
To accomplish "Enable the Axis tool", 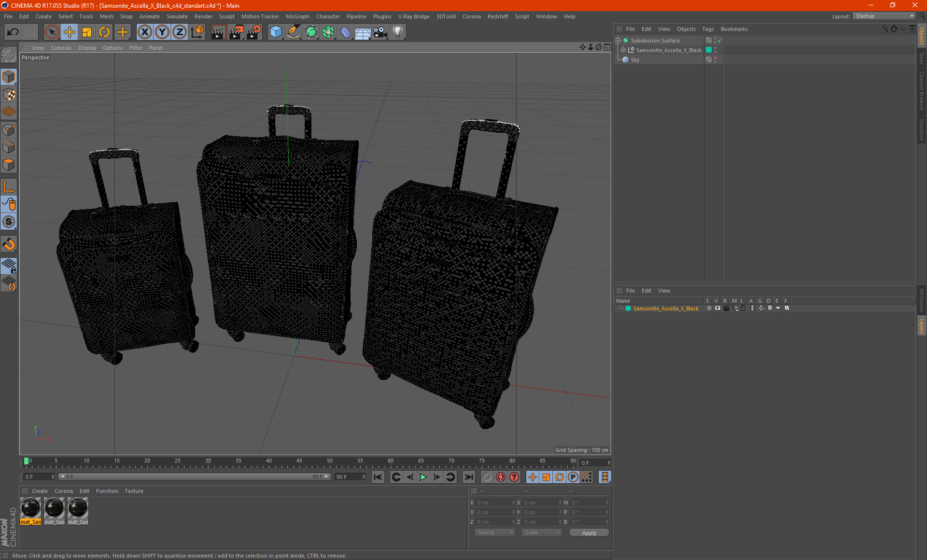I will (x=9, y=187).
